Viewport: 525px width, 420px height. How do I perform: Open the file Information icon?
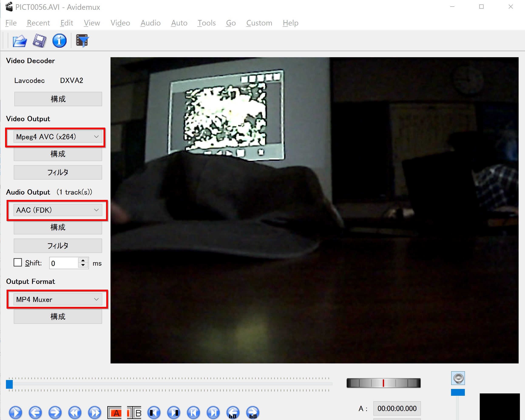coord(59,41)
